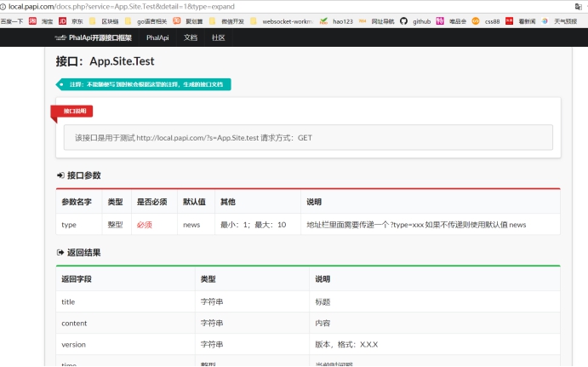
Task: Click 字符串 type cell in content row
Action: 212,324
